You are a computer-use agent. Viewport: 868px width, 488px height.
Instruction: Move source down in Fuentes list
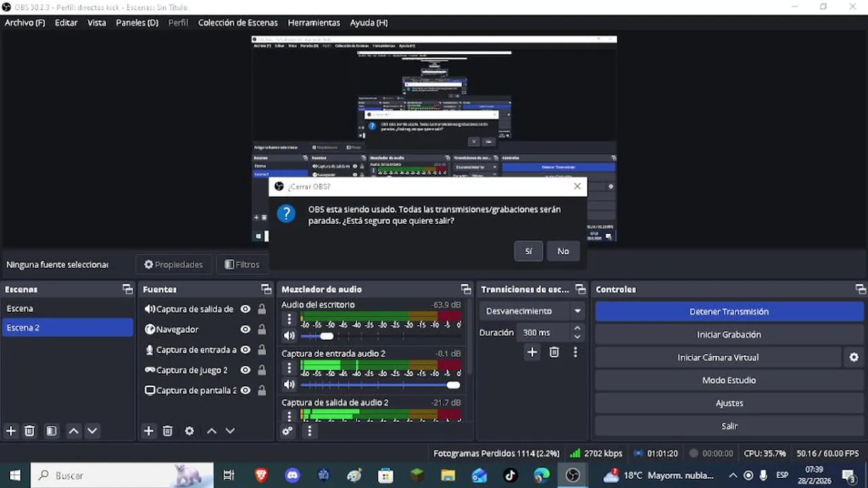(231, 430)
